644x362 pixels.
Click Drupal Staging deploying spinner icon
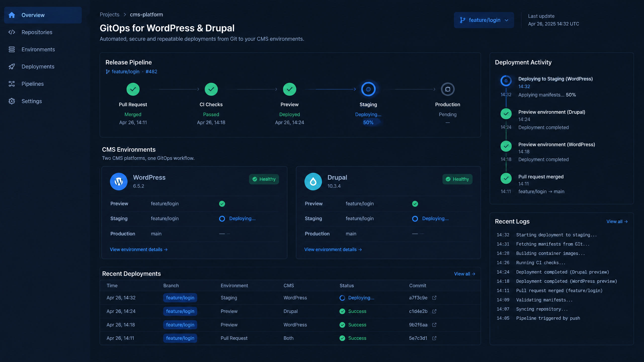[x=415, y=219]
